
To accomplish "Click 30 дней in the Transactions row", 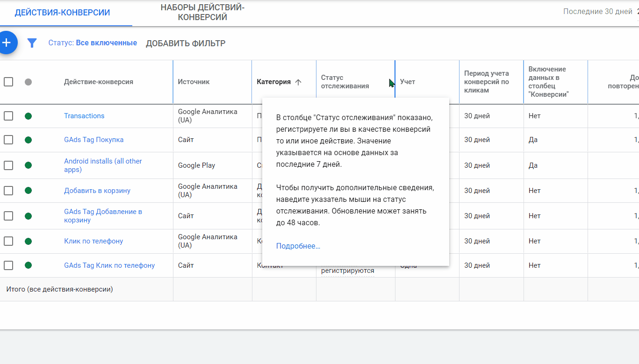I will 477,116.
